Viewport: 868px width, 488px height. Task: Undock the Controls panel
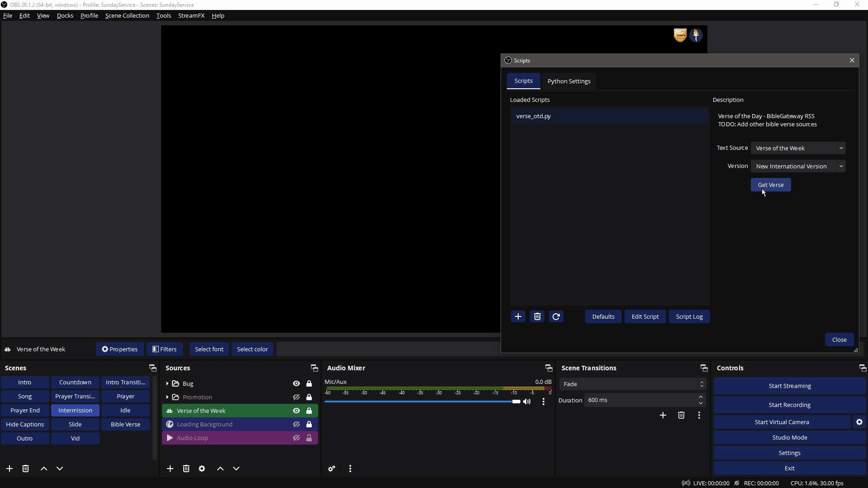(x=863, y=368)
